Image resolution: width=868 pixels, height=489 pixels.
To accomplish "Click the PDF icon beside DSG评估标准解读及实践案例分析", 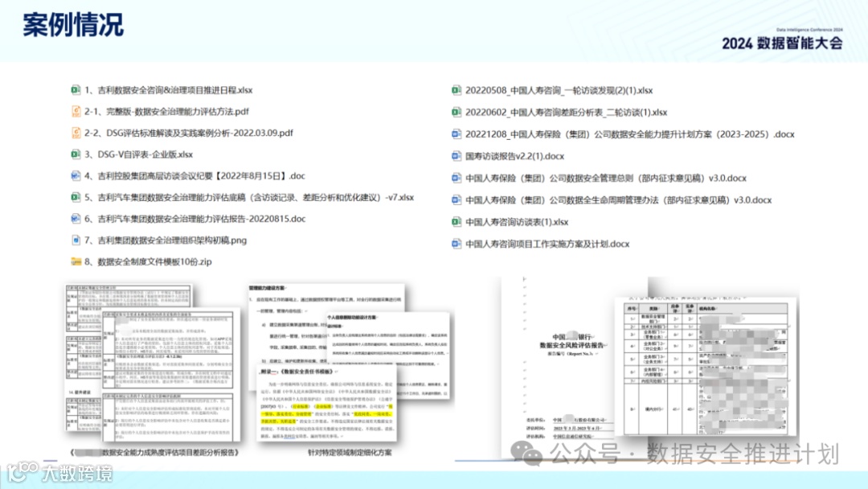I will click(x=76, y=133).
